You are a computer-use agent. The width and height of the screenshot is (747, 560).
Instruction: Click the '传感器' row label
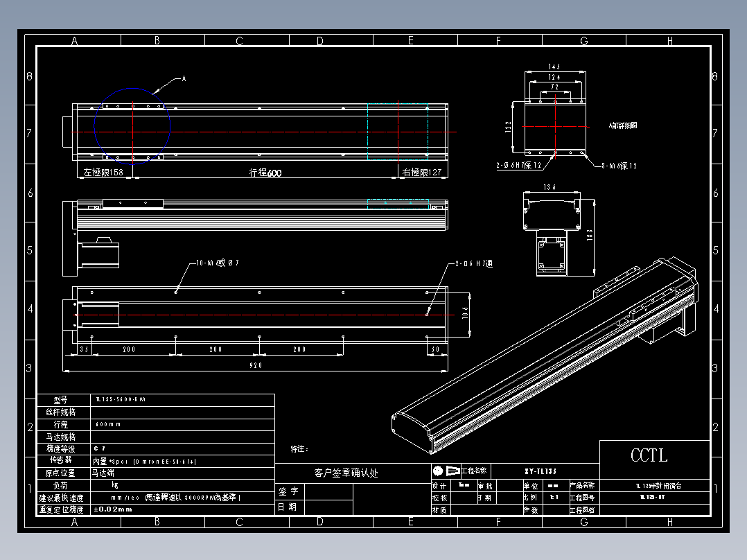(60, 460)
